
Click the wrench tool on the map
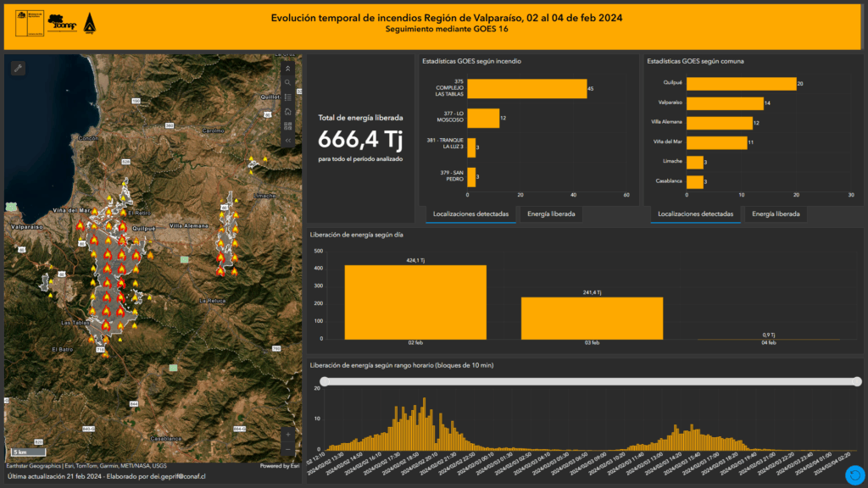pyautogui.click(x=18, y=69)
